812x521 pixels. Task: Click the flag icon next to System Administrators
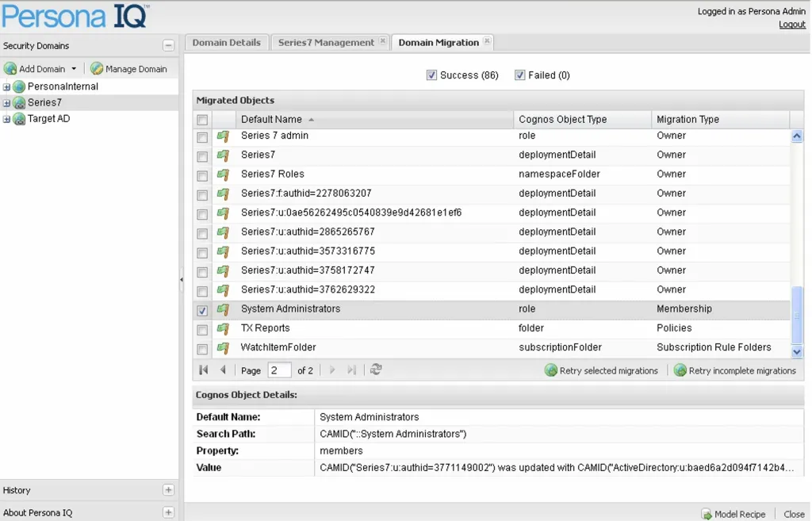223,309
